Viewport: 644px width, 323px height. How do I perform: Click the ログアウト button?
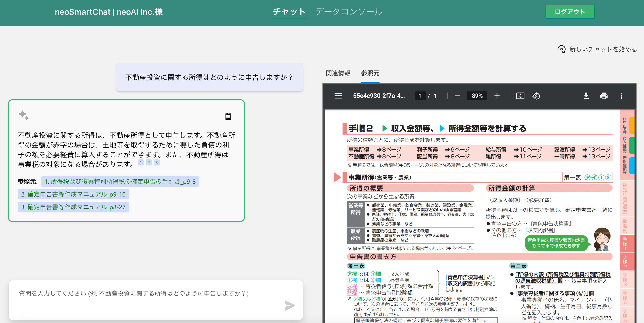pyautogui.click(x=570, y=12)
